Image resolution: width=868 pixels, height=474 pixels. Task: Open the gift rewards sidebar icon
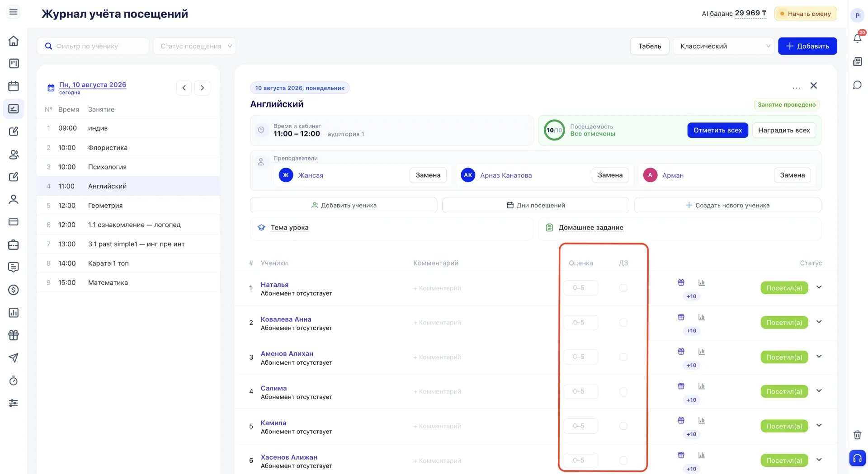click(x=14, y=335)
